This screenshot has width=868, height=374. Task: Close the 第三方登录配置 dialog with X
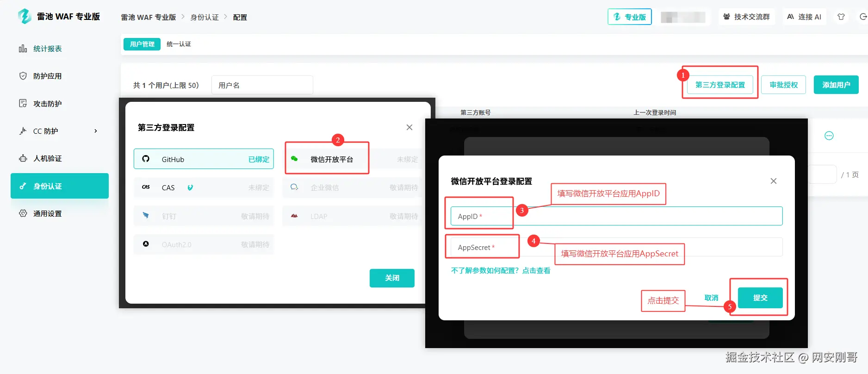coord(409,127)
